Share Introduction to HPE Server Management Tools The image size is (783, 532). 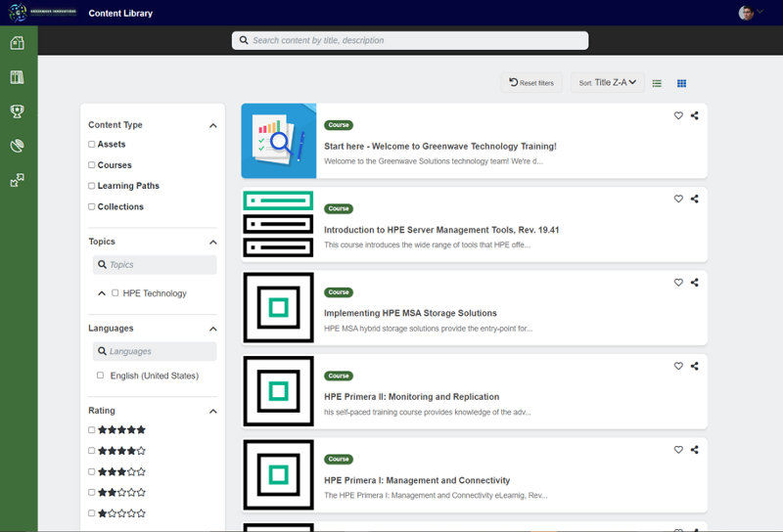click(x=695, y=199)
